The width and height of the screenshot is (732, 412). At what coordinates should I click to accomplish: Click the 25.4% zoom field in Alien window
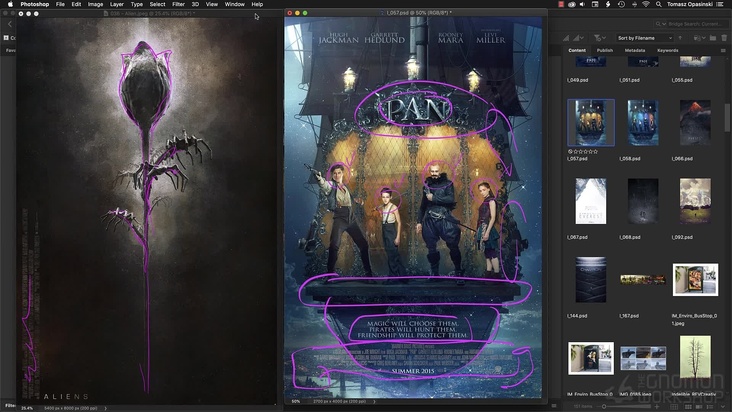pos(27,408)
